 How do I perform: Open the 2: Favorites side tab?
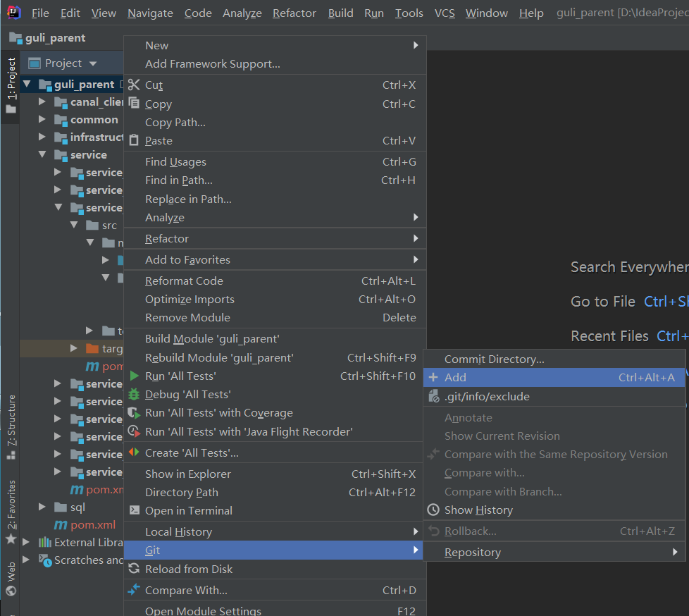11,512
